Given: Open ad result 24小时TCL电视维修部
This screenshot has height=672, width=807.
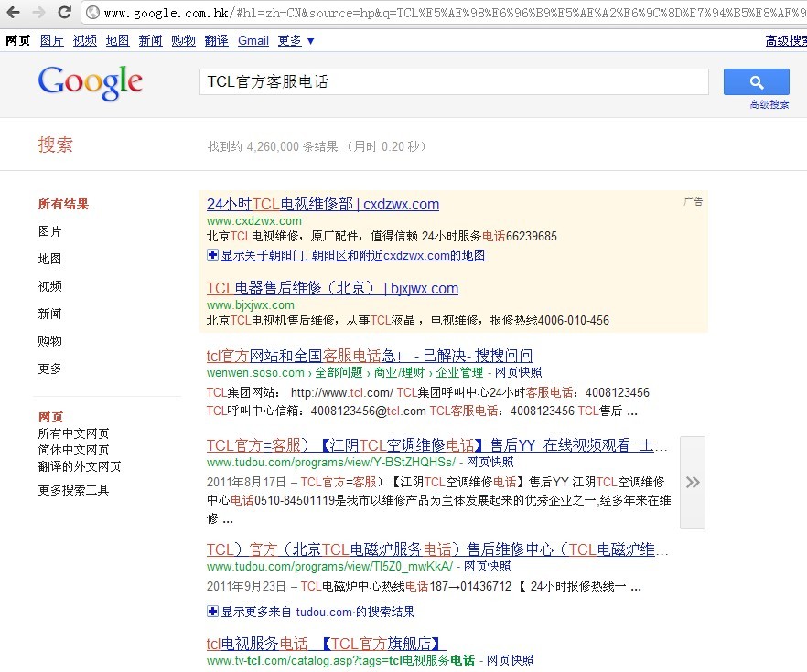Looking at the screenshot, I should (323, 204).
